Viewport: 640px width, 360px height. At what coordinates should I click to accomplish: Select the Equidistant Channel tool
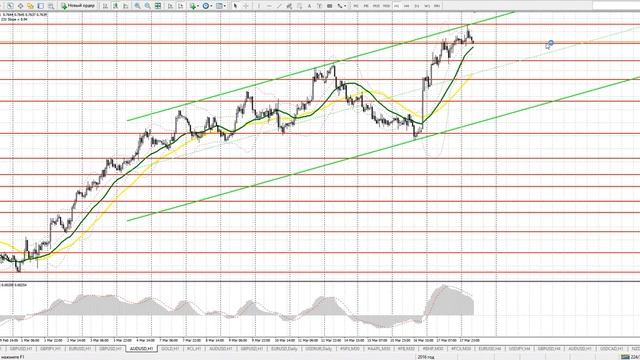pyautogui.click(x=289, y=6)
